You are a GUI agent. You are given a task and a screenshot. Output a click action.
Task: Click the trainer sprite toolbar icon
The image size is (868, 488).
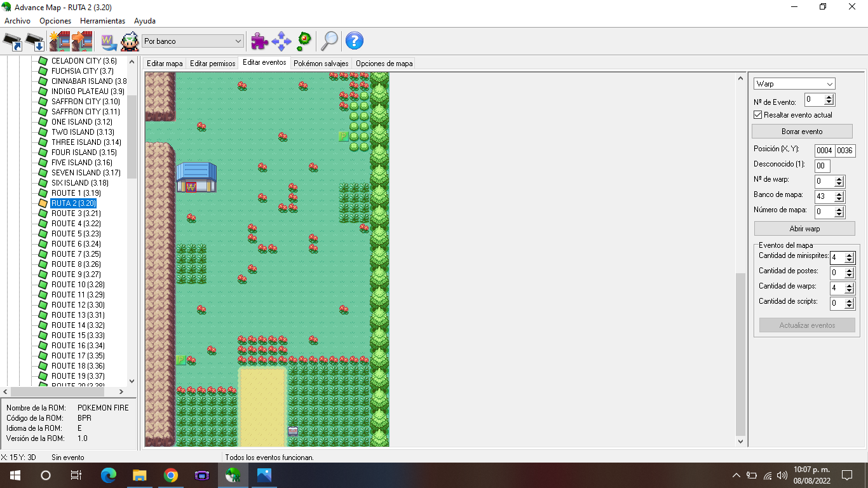(x=130, y=41)
